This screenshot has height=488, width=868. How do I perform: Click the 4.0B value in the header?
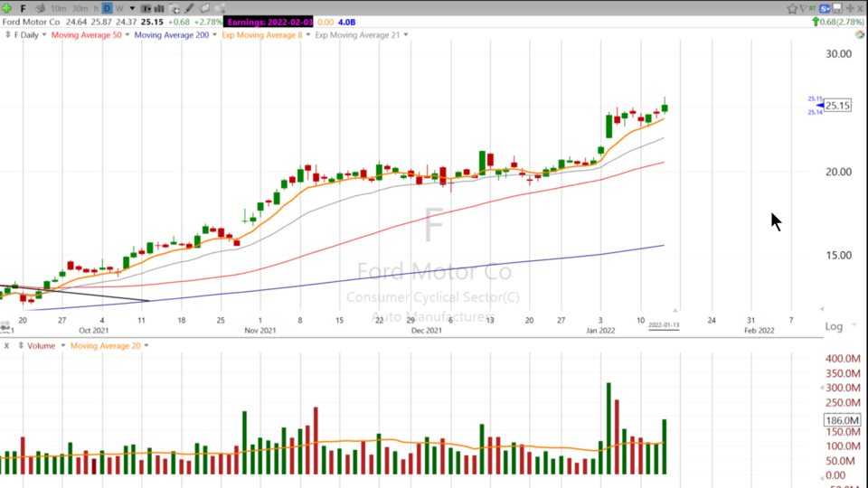point(346,22)
